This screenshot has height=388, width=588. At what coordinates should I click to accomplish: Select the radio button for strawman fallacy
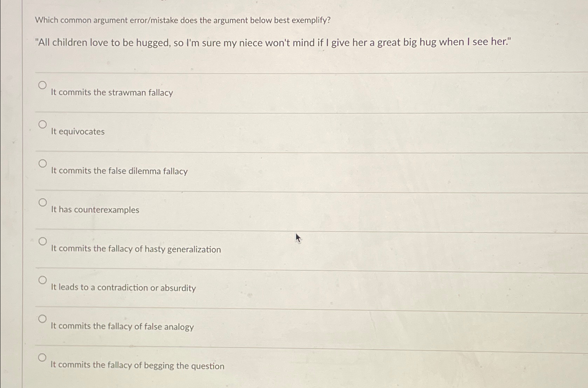[43, 84]
